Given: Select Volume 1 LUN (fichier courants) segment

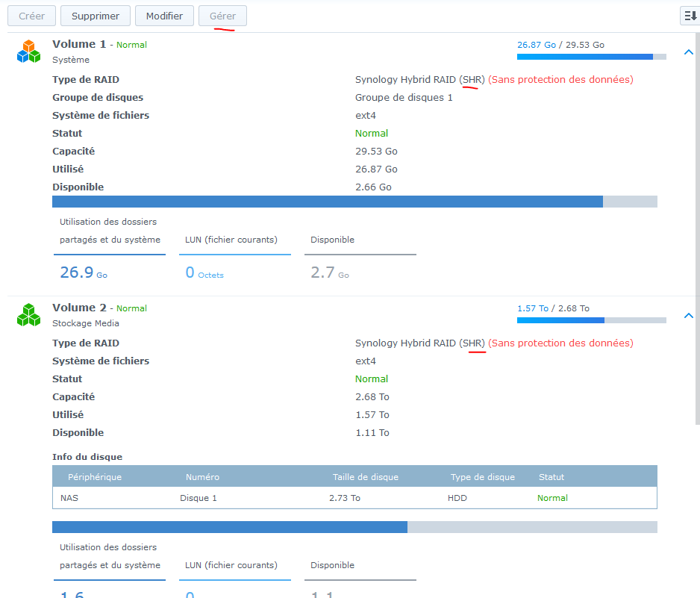Looking at the screenshot, I should point(235,256).
